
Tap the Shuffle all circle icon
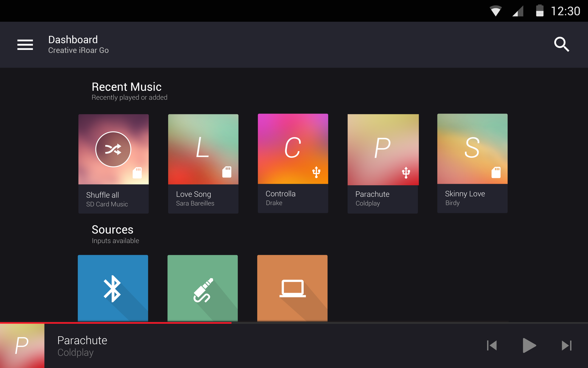(113, 149)
